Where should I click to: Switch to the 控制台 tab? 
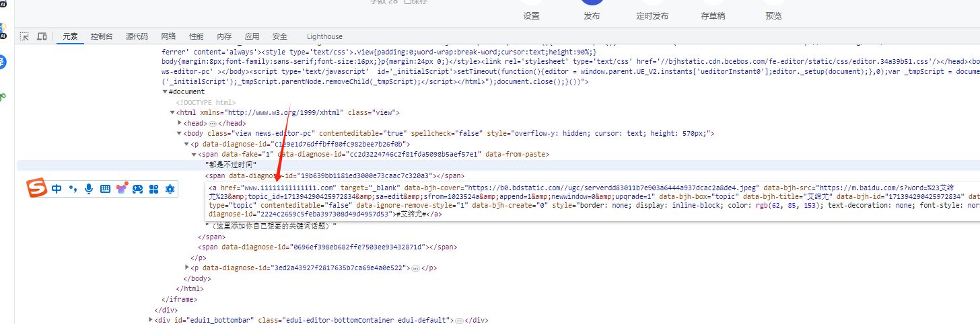click(x=102, y=36)
